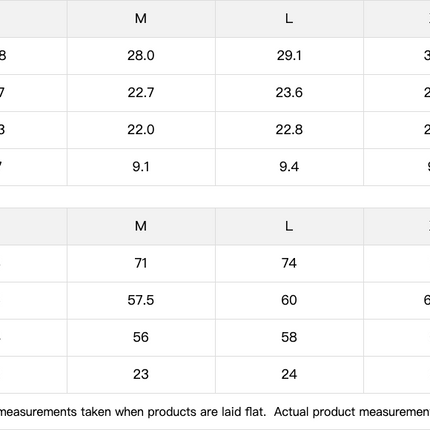Click the M header in lower table
The image size is (430, 430).
point(141,226)
